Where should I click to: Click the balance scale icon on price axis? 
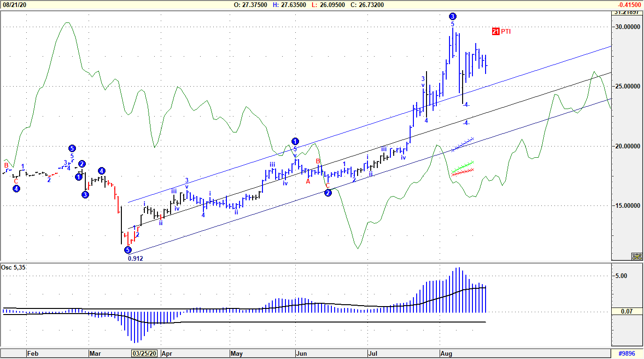click(x=637, y=256)
